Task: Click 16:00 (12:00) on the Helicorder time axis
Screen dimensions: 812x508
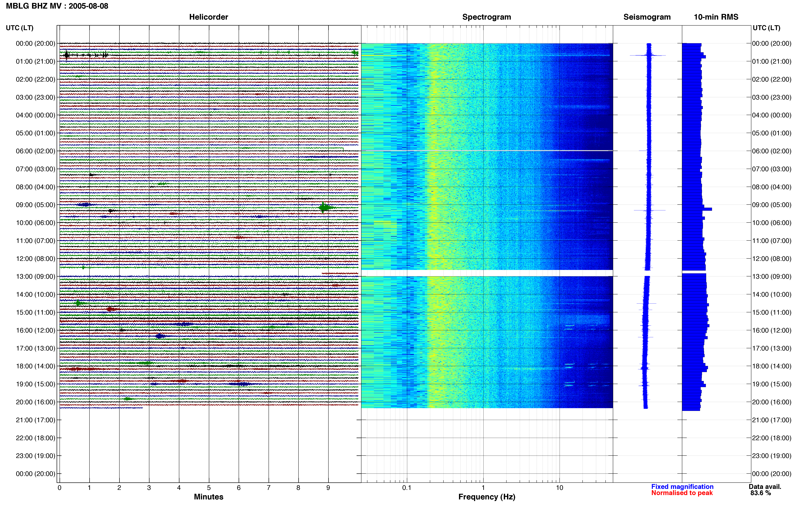Action: (x=36, y=330)
